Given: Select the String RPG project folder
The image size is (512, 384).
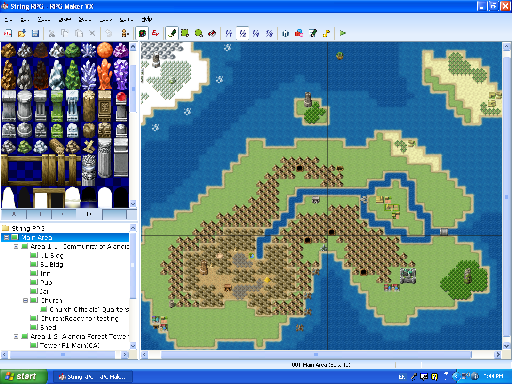Looking at the screenshot, I should click(x=28, y=228).
